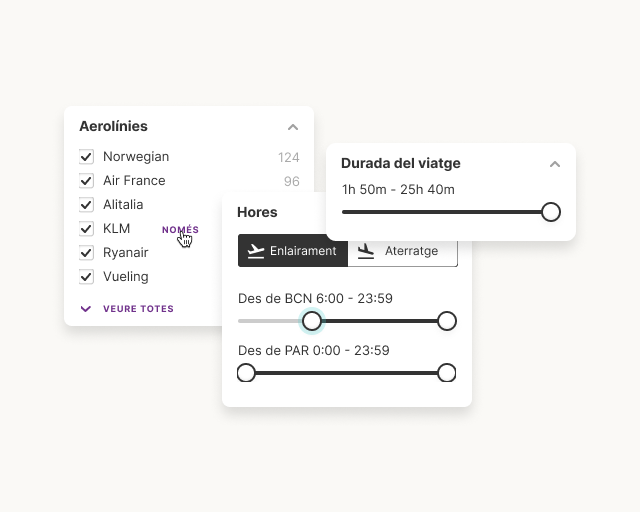Viewport: 640px width, 512px height.
Task: Deselect the Ryanair checkbox
Action: tap(86, 253)
